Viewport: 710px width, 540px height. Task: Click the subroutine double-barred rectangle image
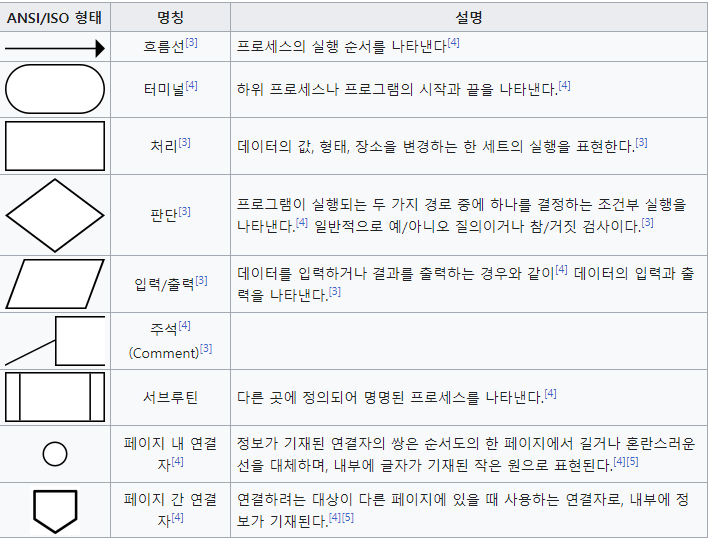(x=55, y=397)
